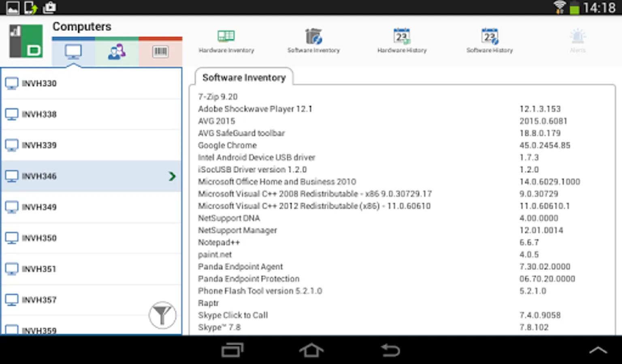Viewport: 622px width, 364px height.
Task: Open the filter funnel button
Action: click(162, 315)
